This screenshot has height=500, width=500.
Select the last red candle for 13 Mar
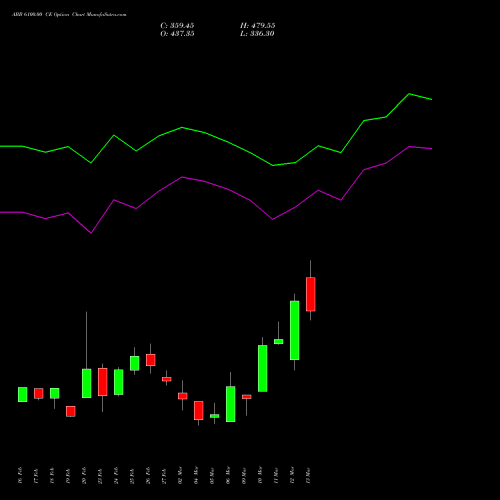click(311, 294)
